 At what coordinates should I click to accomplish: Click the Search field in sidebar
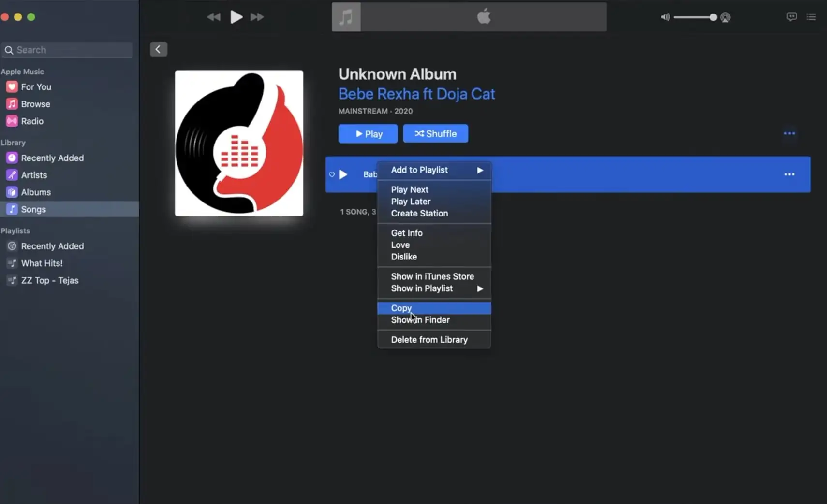click(x=67, y=50)
